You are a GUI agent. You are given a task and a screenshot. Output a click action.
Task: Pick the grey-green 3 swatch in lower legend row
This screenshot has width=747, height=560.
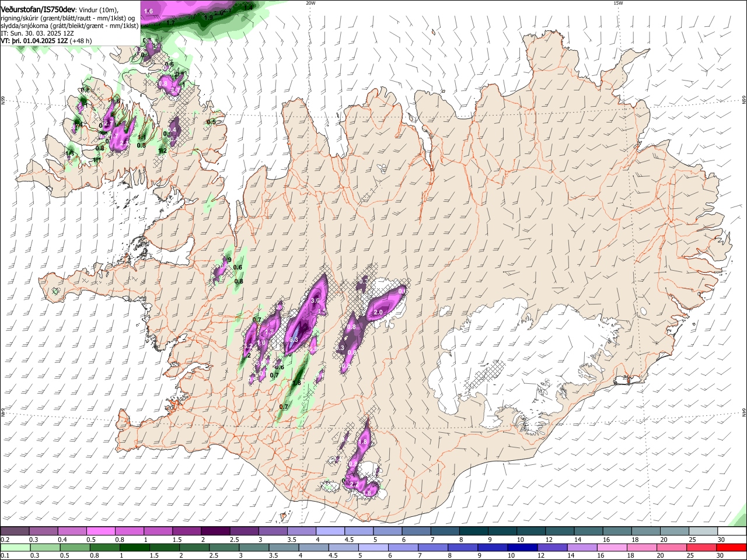click(x=254, y=547)
